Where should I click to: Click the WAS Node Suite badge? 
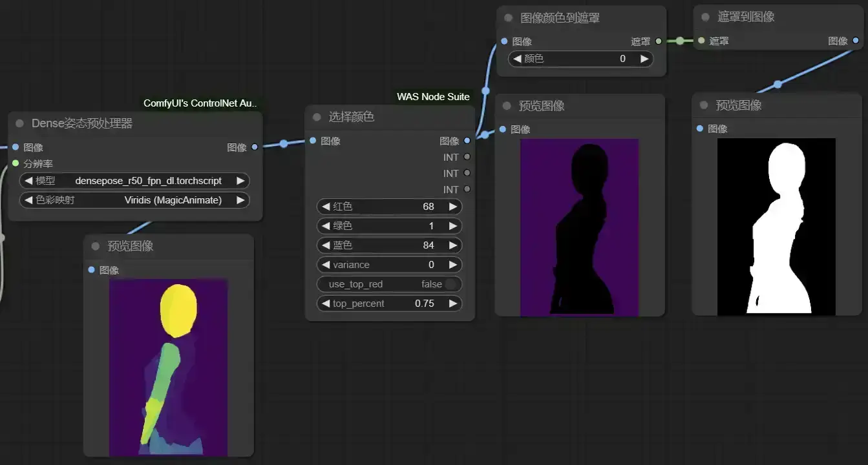(x=433, y=97)
